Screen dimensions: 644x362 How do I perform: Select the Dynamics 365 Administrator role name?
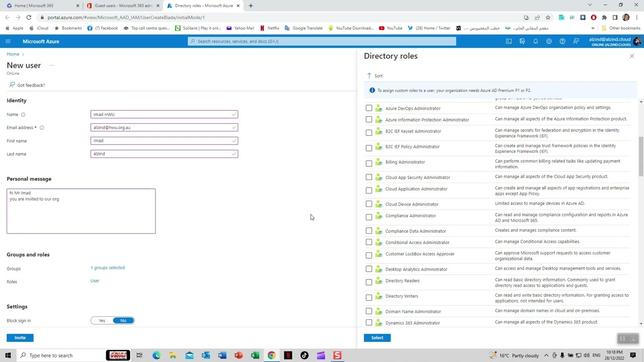[413, 323]
